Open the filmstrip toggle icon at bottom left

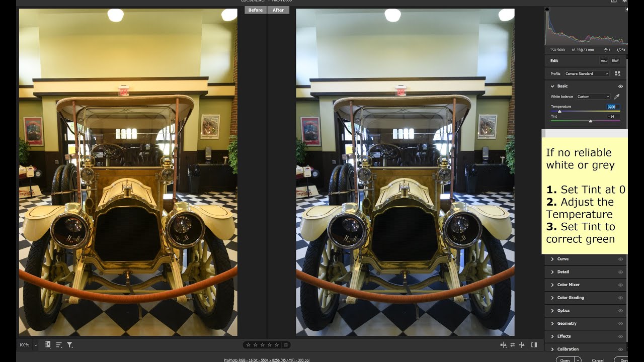[48, 344]
